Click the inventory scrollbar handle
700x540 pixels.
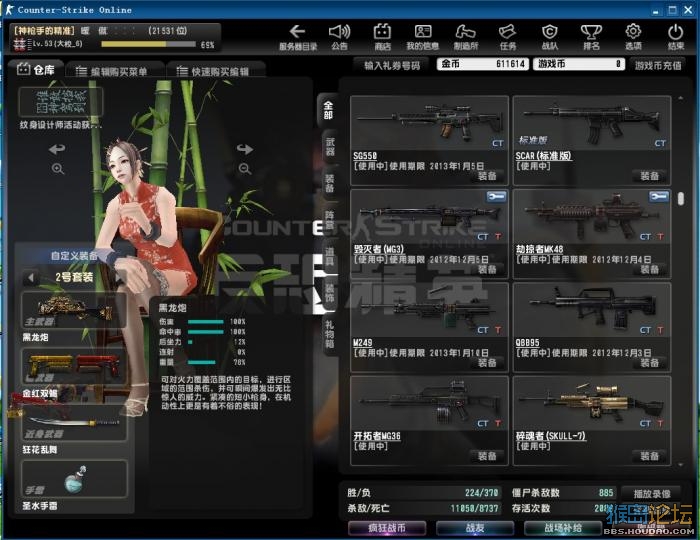pos(680,199)
